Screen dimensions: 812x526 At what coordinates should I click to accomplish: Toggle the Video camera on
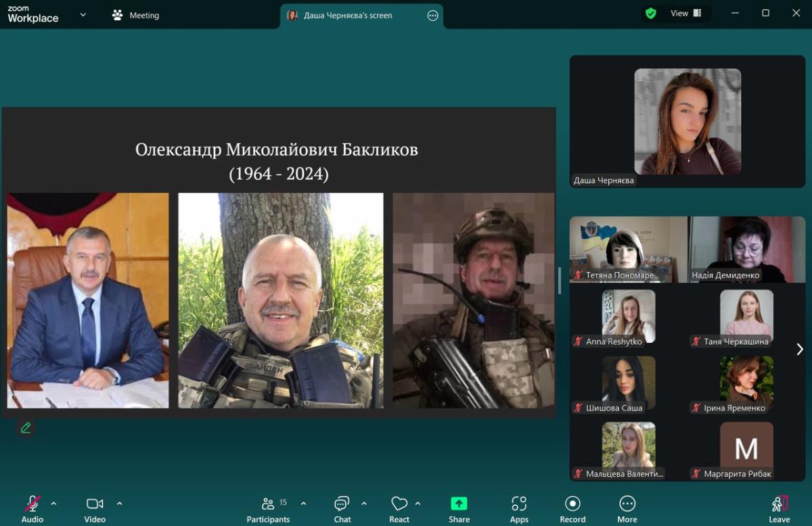click(x=95, y=504)
